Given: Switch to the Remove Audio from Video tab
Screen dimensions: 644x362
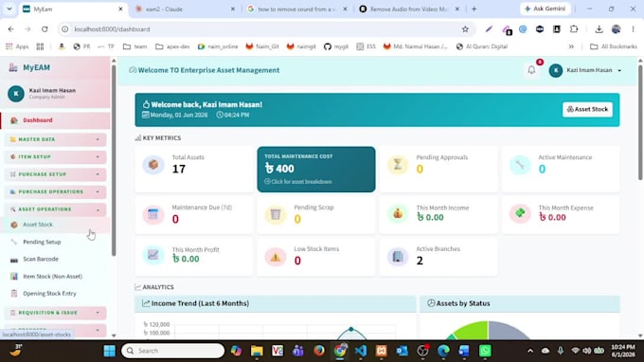Looking at the screenshot, I should point(409,9).
